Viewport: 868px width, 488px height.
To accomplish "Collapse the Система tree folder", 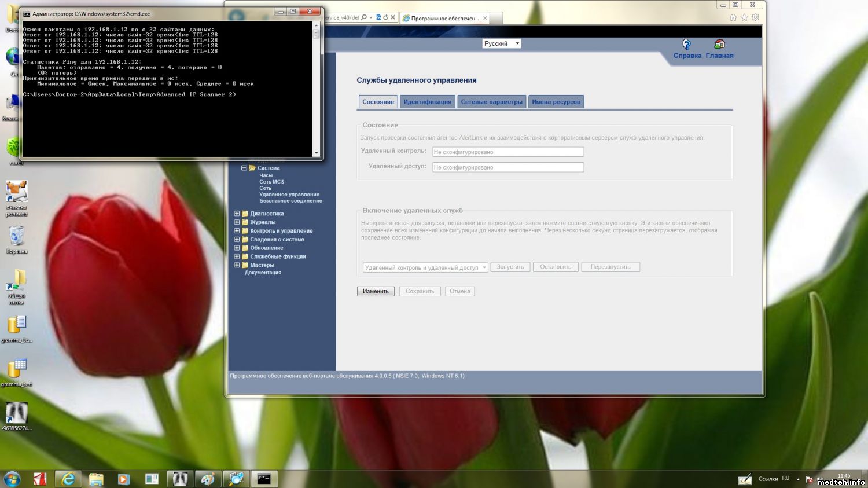I will 244,168.
